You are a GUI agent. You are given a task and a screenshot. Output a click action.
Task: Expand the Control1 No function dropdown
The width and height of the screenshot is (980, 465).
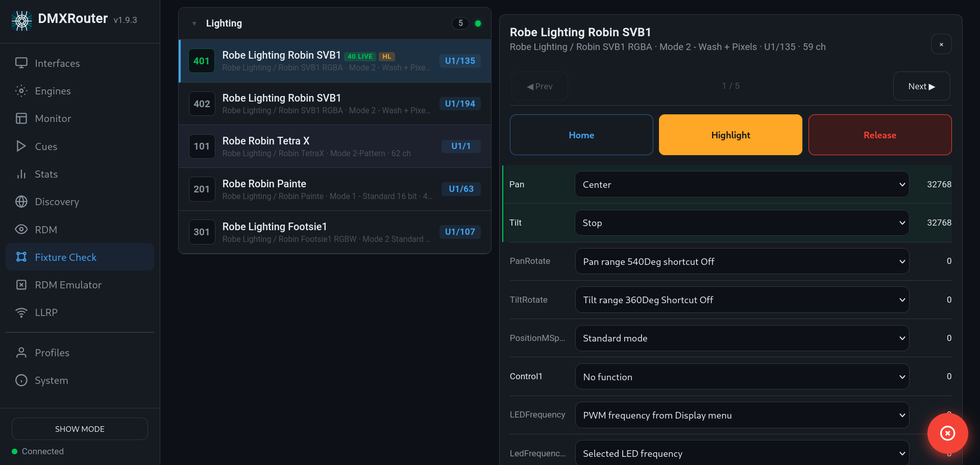[x=742, y=377]
